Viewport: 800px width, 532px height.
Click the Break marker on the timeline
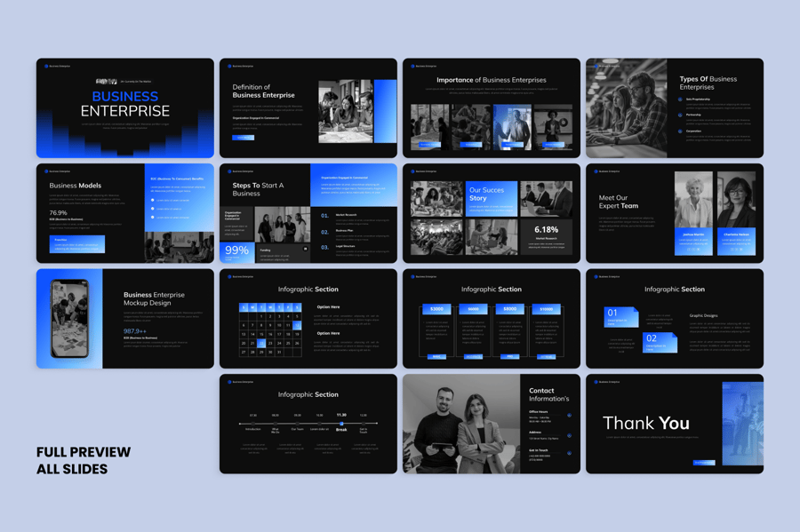(341, 424)
